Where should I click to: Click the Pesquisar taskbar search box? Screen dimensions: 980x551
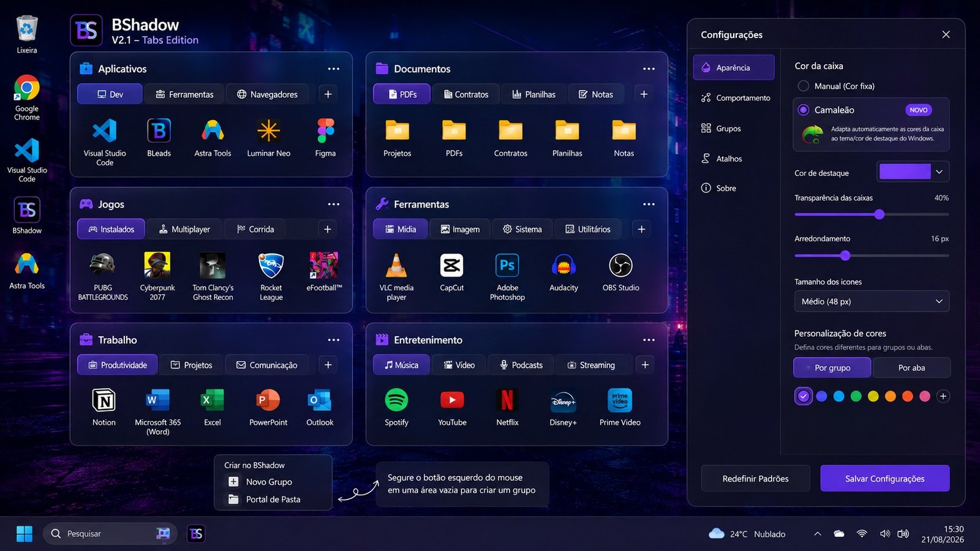(x=110, y=534)
